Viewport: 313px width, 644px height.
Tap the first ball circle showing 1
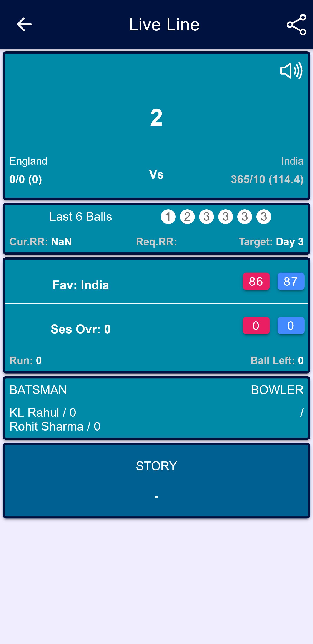click(168, 216)
